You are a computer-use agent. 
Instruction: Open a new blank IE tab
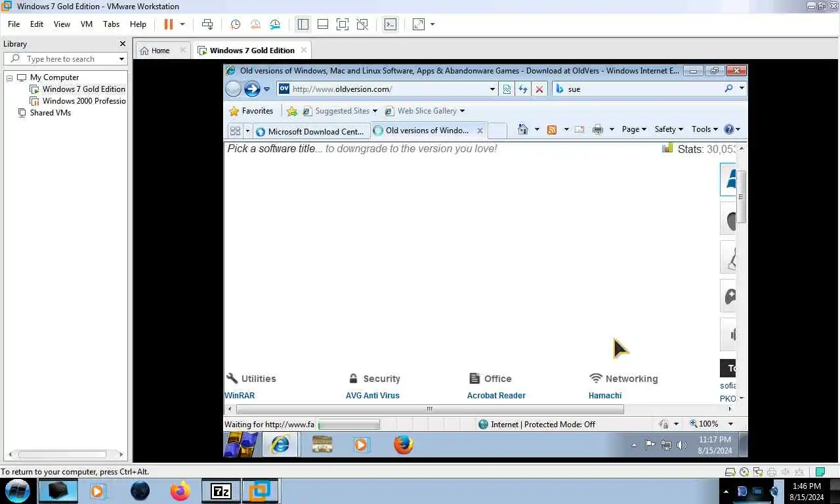click(x=497, y=131)
